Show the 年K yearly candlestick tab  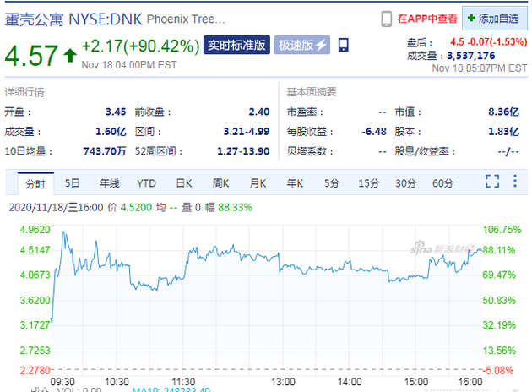pyautogui.click(x=295, y=183)
